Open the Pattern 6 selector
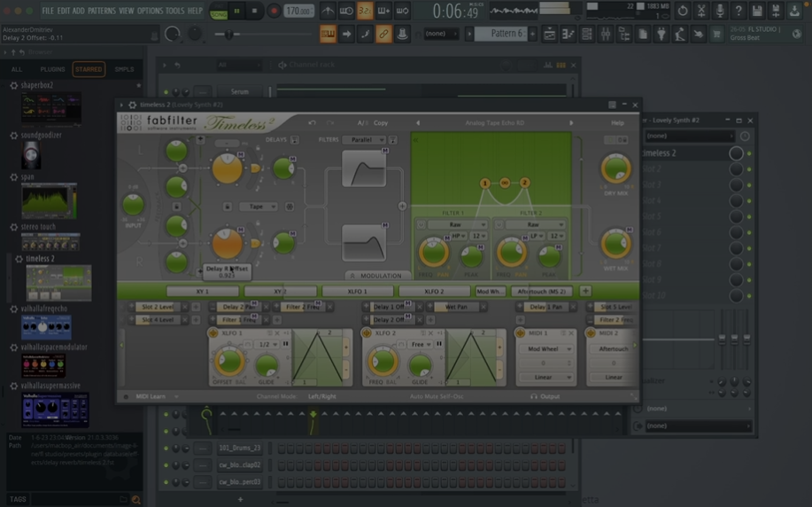Screen dimensions: 812x507 (501, 34)
